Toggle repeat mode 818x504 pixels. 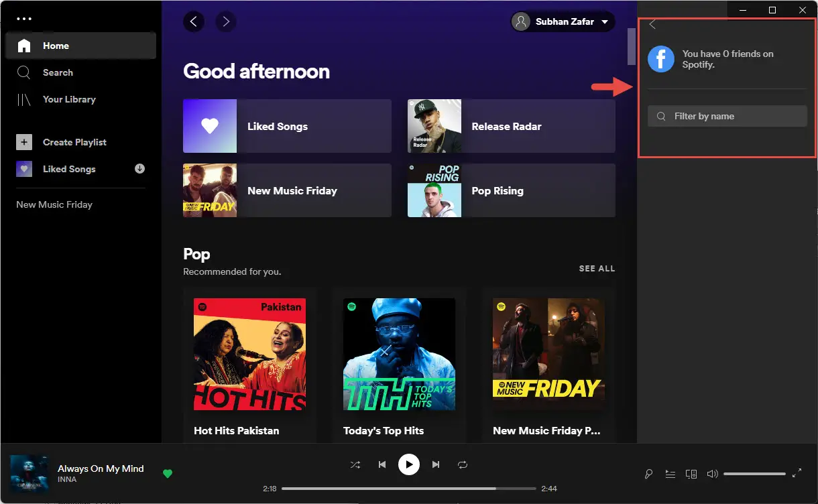463,464
